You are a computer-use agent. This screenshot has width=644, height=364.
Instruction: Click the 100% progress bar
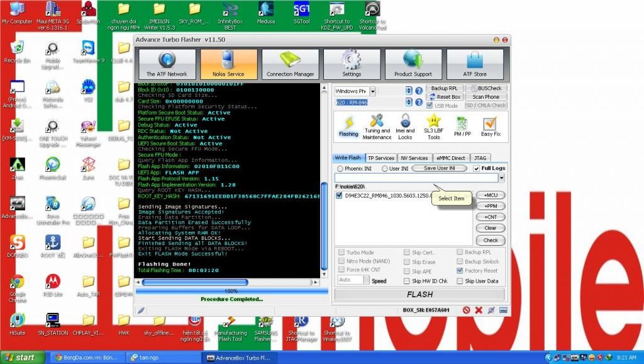click(231, 291)
